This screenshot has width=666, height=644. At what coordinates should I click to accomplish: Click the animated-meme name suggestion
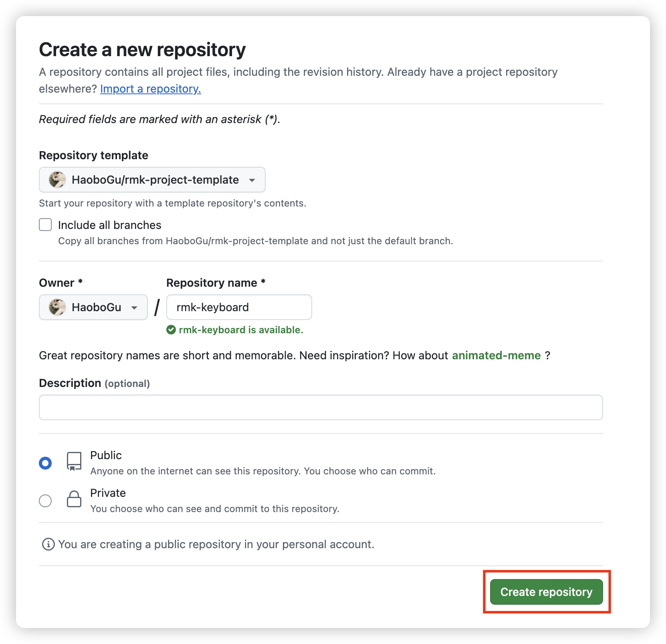pos(496,355)
